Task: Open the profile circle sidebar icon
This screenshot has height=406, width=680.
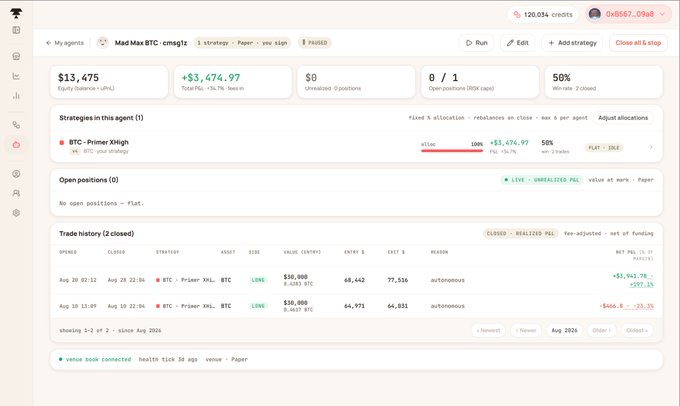Action: (x=16, y=174)
